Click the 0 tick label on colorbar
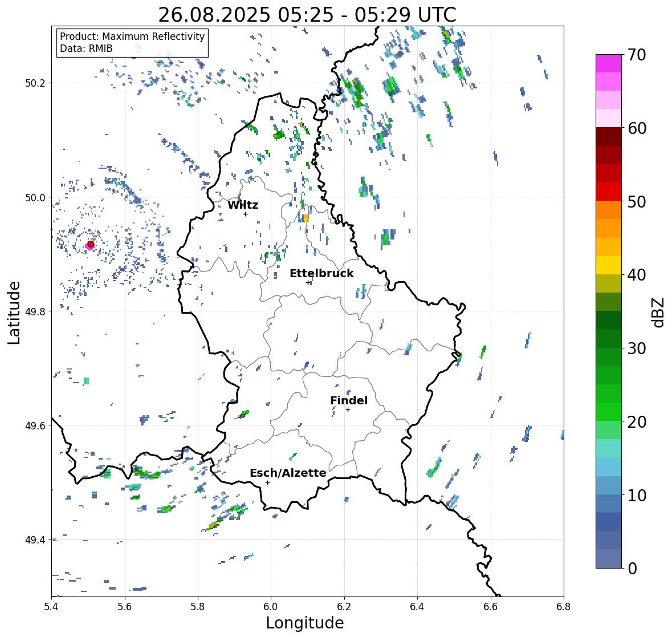The width and height of the screenshot is (672, 637). coord(632,569)
